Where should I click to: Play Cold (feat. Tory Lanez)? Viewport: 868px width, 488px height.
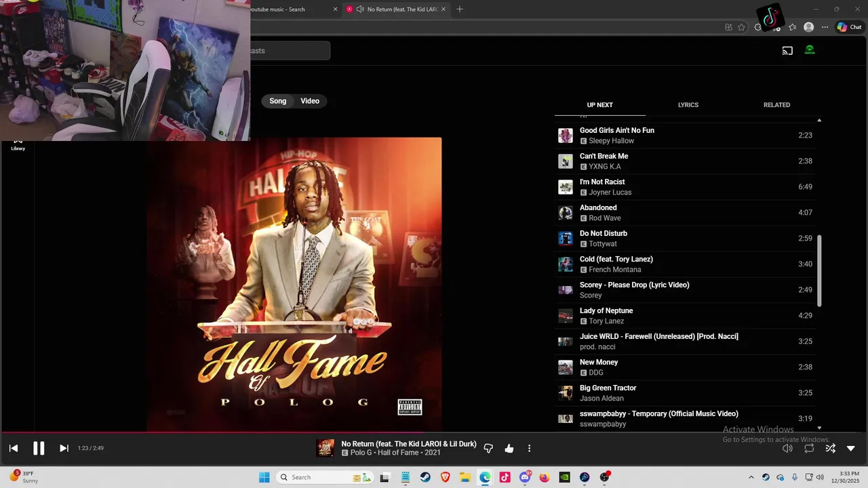(x=685, y=264)
